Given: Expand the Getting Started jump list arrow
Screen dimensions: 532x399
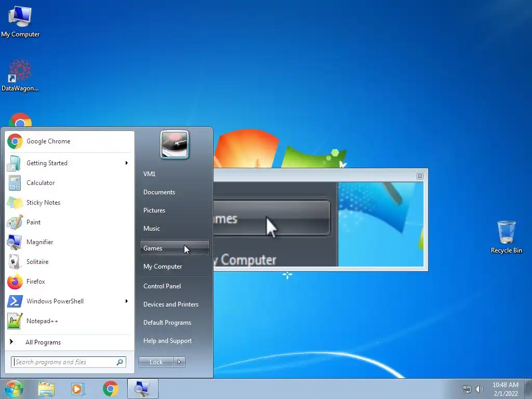Looking at the screenshot, I should point(127,163).
